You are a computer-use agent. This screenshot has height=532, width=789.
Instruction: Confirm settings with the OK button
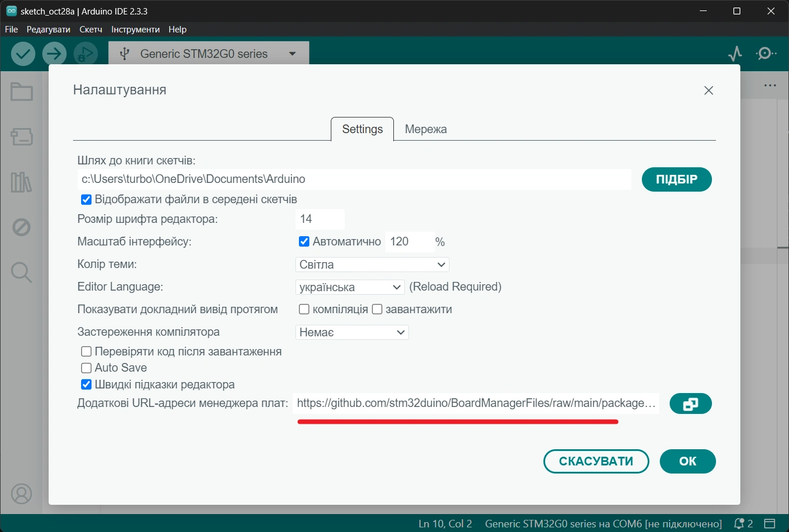[x=688, y=461]
